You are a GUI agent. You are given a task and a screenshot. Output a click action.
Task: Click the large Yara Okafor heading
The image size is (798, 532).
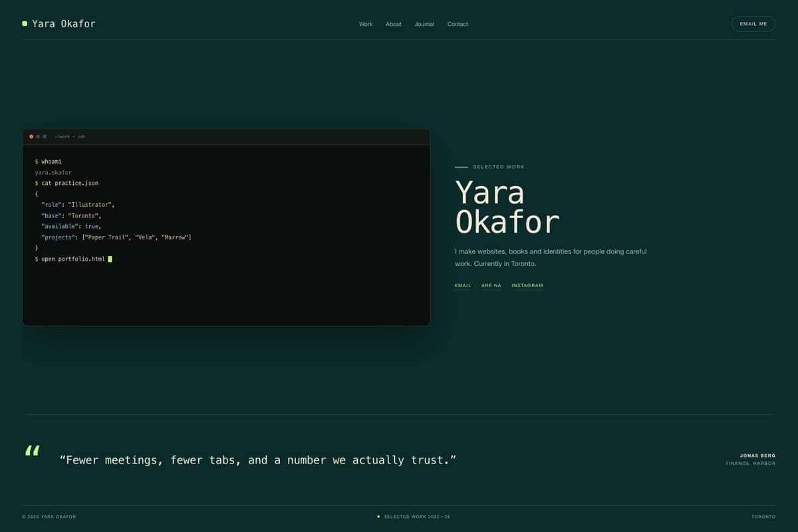507,207
